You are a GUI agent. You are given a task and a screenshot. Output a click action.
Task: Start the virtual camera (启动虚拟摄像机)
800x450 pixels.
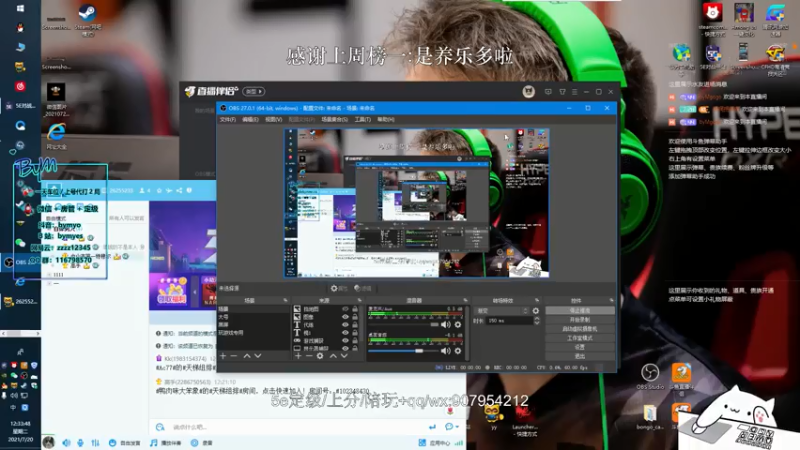(580, 329)
